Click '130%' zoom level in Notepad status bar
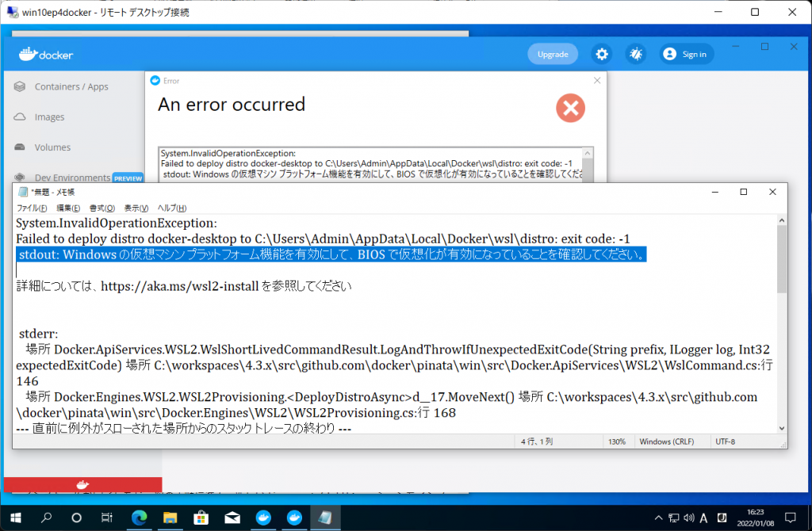Screen dimensions: 812x531 tap(617, 441)
